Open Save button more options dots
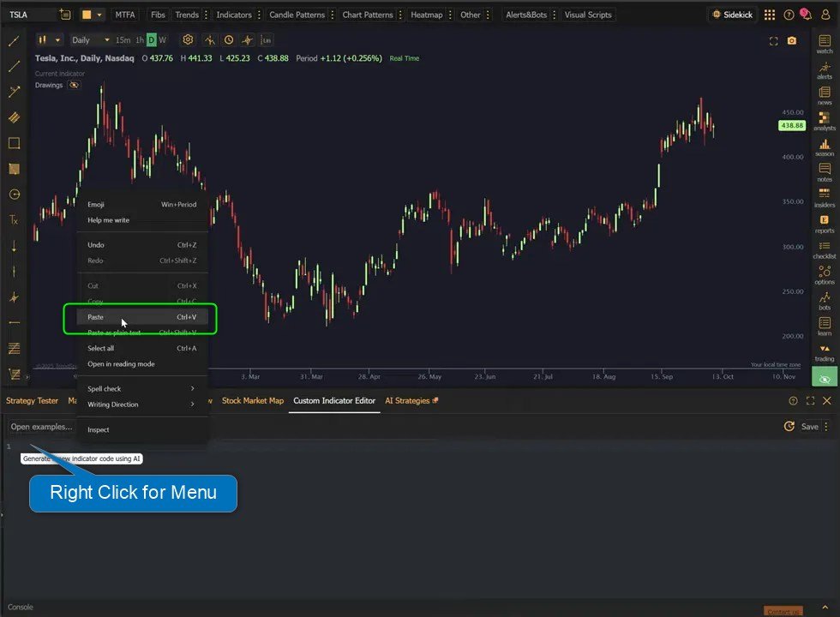Screen dimensions: 840x617 826,427
